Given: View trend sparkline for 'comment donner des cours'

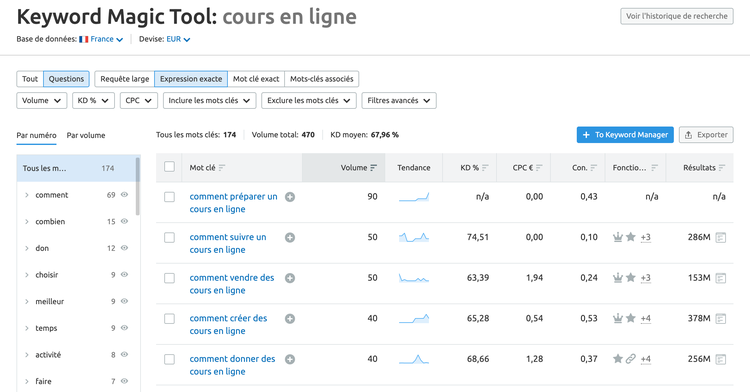Looking at the screenshot, I should (x=414, y=359).
